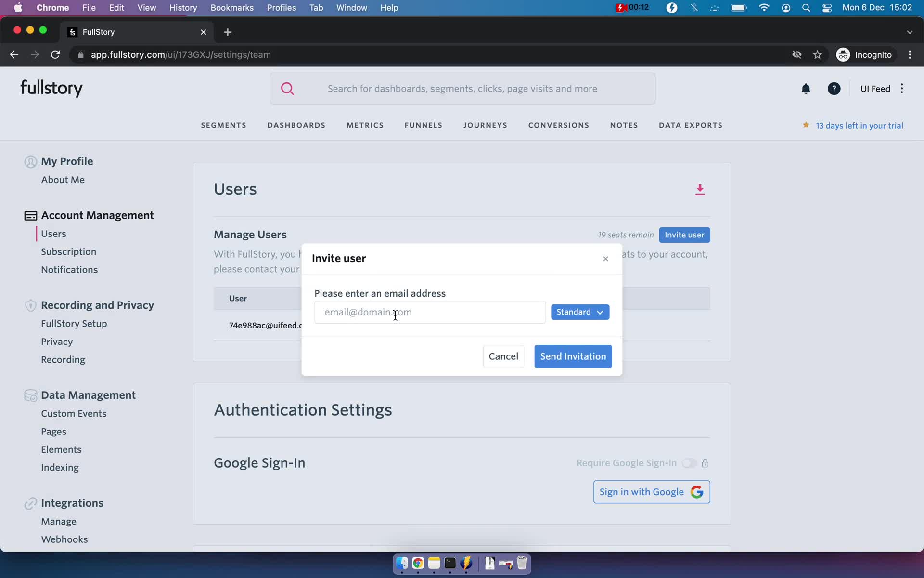Select Users in the sidebar
924x578 pixels.
(x=53, y=234)
